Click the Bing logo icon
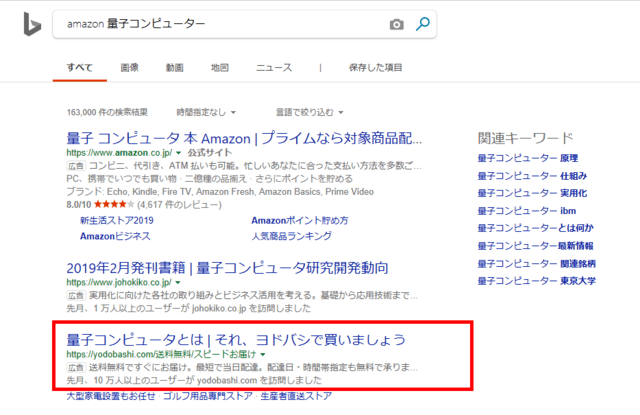 pos(32,24)
